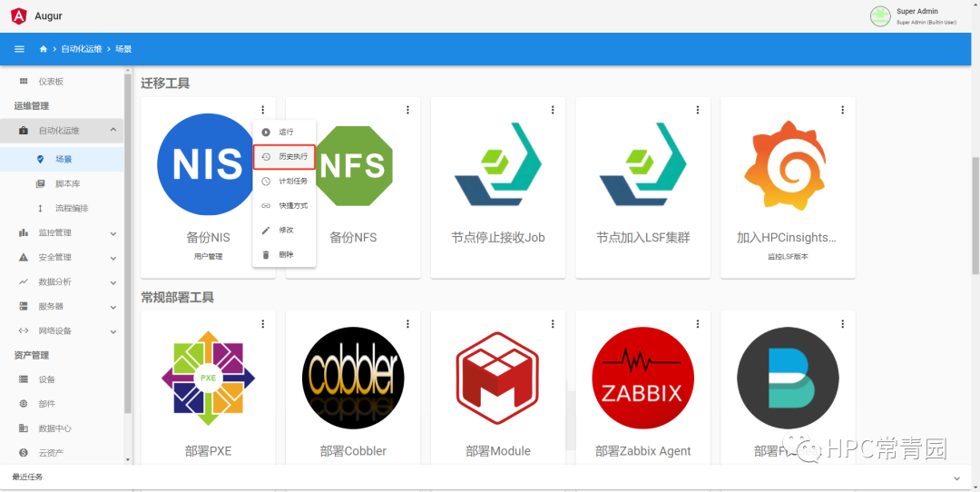Open more options on 部署Cobbler card
The width and height of the screenshot is (980, 492).
tap(407, 324)
